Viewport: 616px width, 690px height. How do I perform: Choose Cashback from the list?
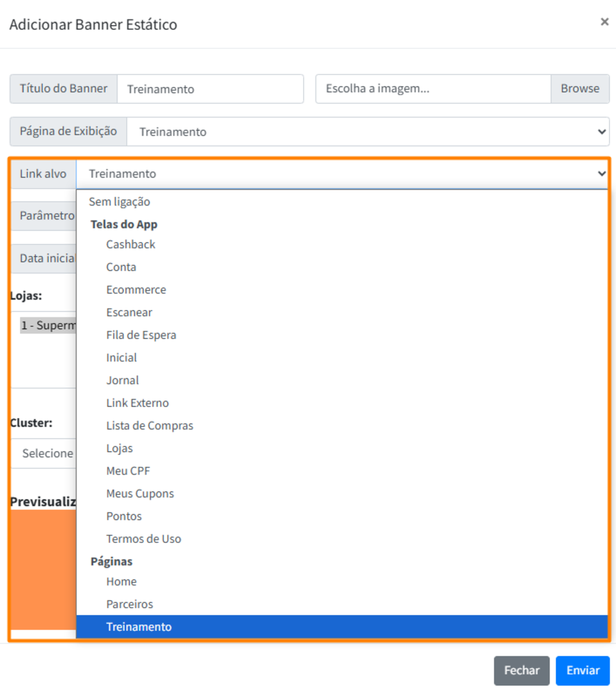pyautogui.click(x=131, y=244)
